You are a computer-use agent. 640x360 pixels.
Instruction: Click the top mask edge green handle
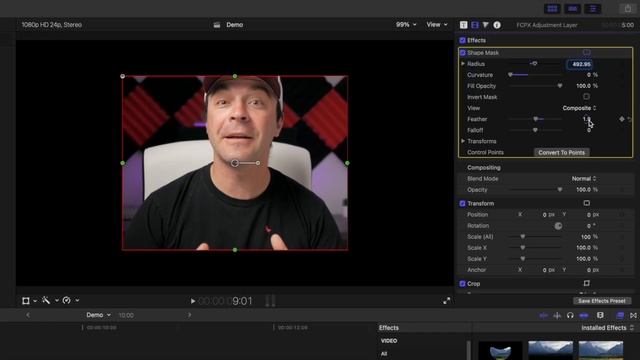coord(235,76)
